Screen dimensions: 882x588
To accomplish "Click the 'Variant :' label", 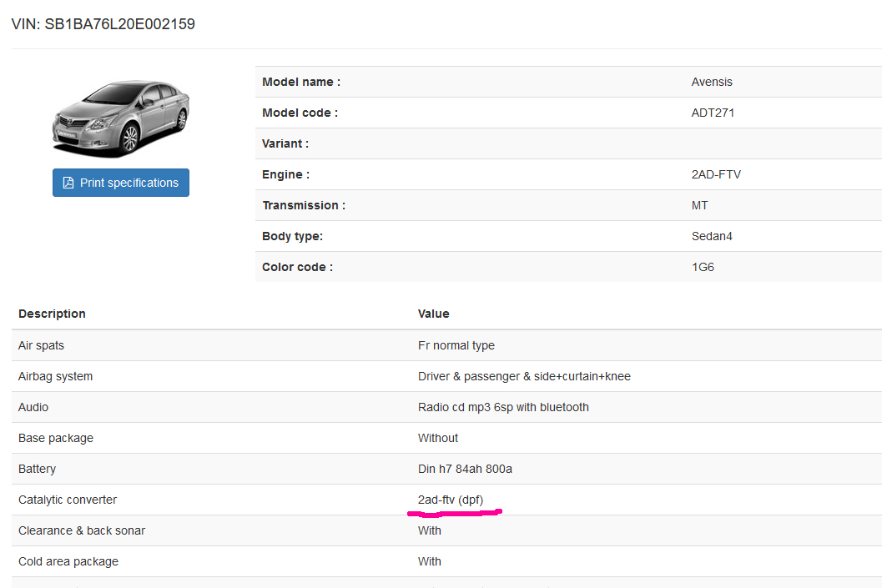I will pyautogui.click(x=285, y=144).
